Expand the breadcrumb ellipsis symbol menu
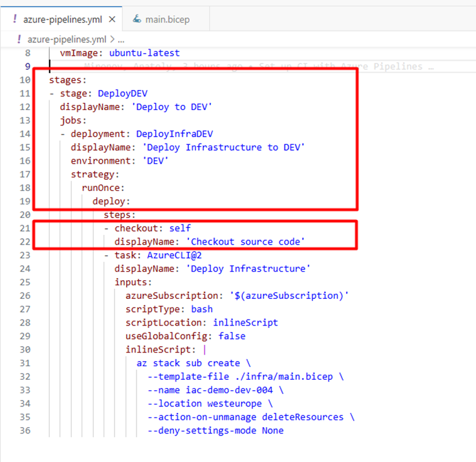Screen dimensions: 476x462 pos(121,39)
